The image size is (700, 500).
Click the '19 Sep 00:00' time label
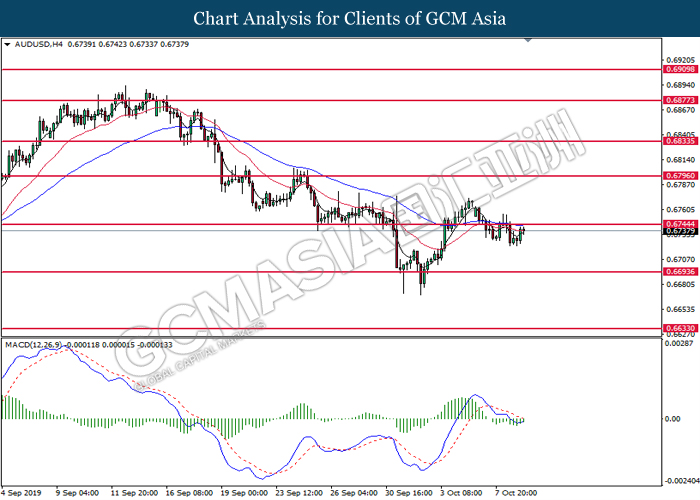[x=244, y=493]
